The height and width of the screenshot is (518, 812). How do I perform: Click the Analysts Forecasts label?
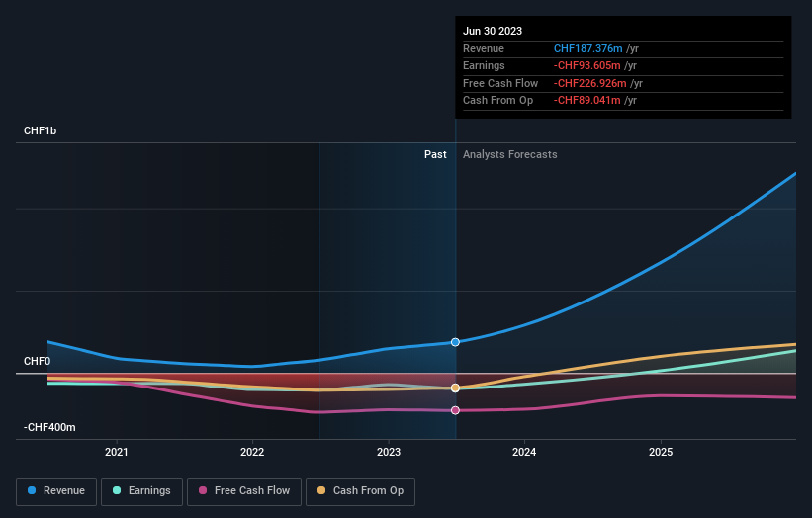[510, 155]
